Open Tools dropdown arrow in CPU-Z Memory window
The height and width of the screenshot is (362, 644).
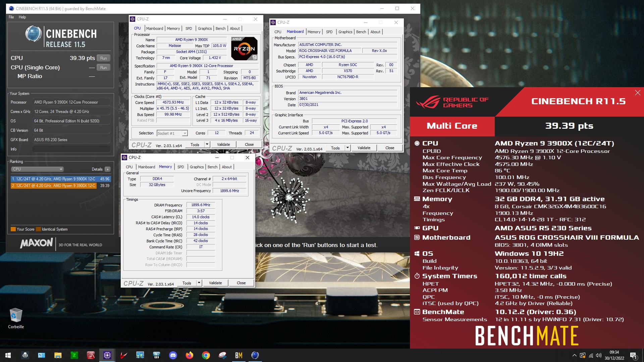pyautogui.click(x=199, y=283)
